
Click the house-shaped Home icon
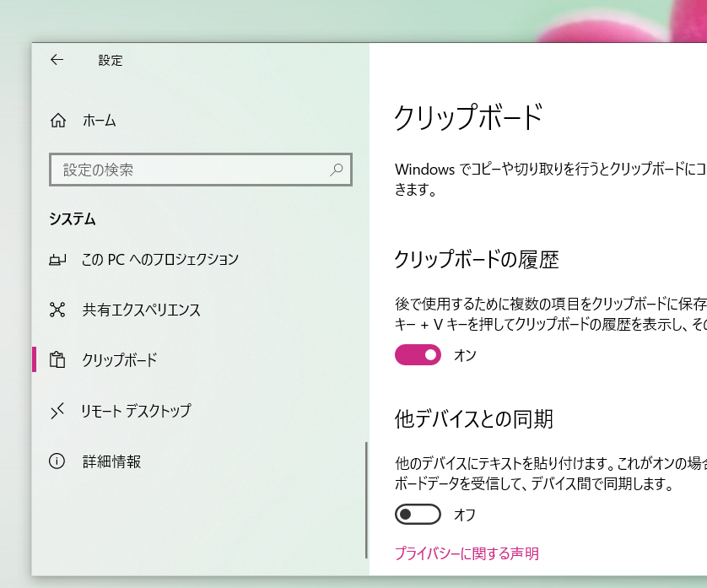[x=57, y=121]
